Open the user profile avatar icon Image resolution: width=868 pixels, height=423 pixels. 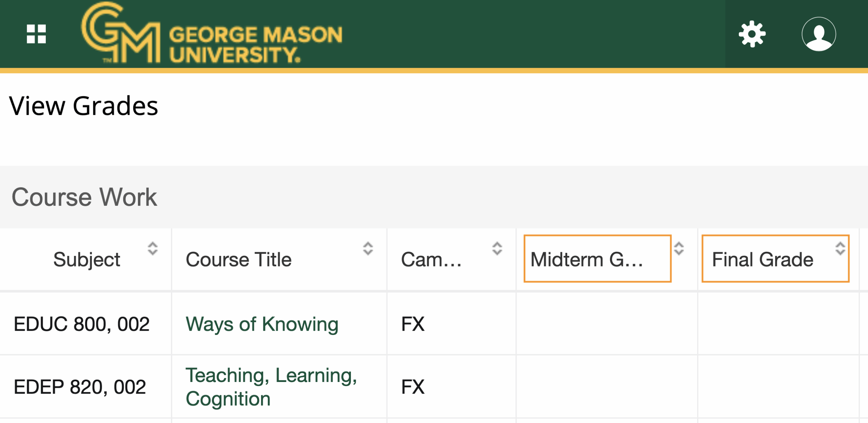(818, 34)
